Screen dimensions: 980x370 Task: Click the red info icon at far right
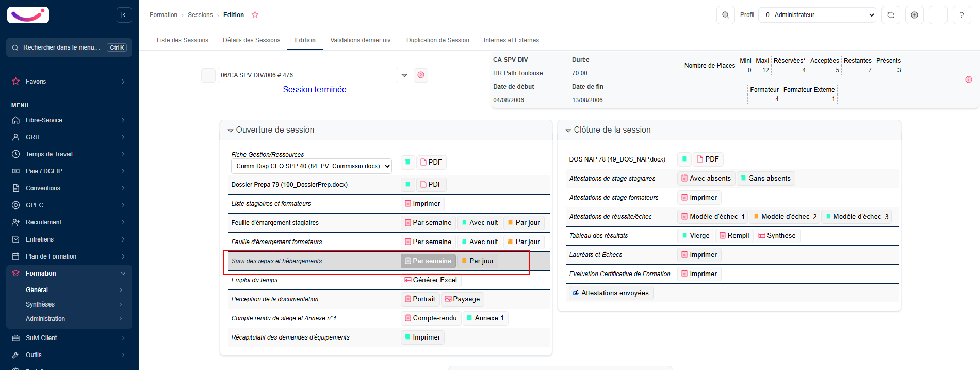pyautogui.click(x=969, y=79)
